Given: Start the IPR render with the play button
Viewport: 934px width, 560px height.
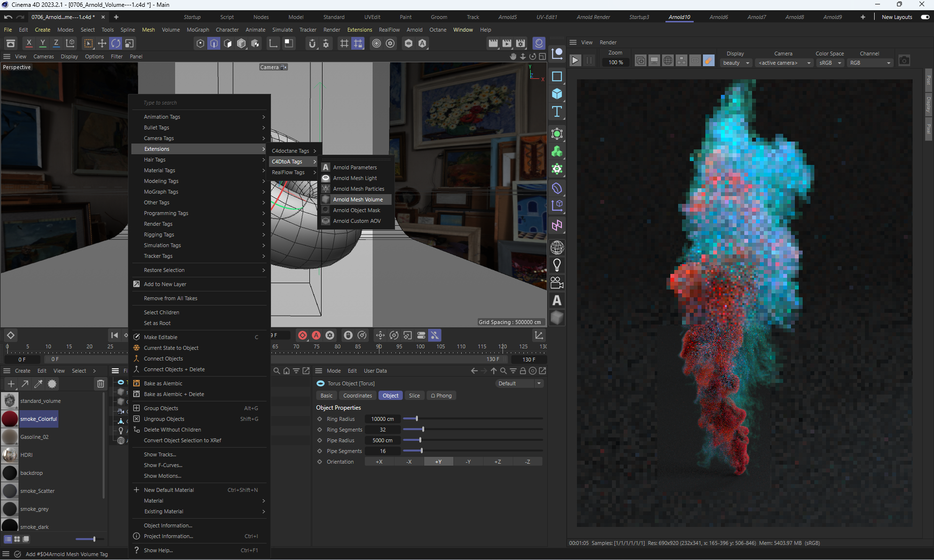Looking at the screenshot, I should (x=575, y=61).
